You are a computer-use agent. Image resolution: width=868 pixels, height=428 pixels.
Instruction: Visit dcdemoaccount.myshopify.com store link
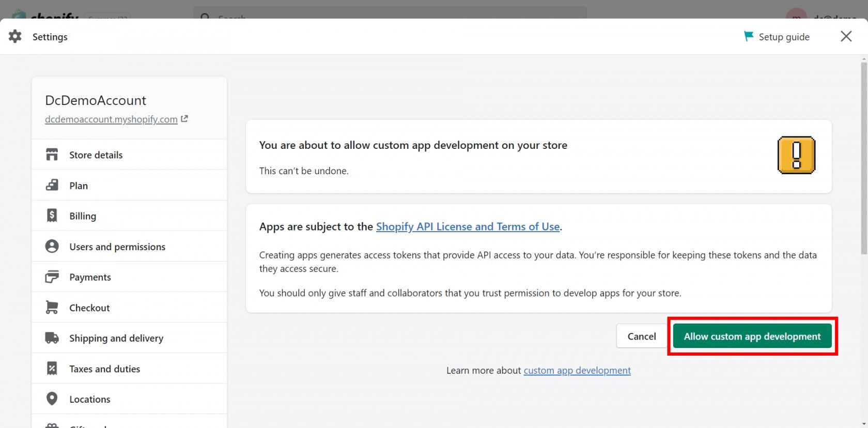coord(111,119)
